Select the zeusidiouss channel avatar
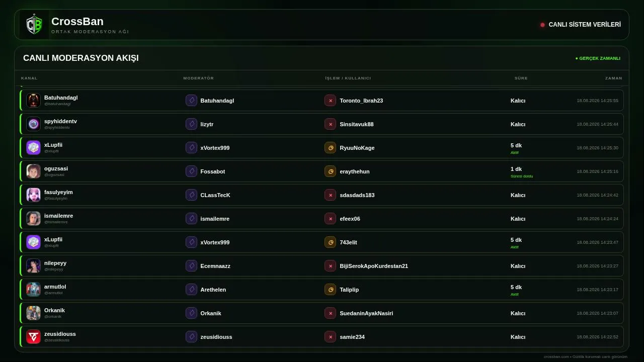The image size is (644, 362). [x=33, y=337]
